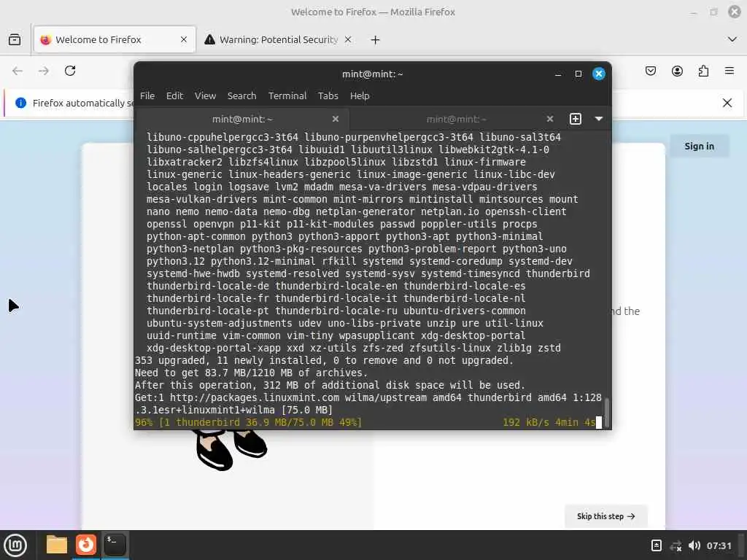Open the Files folder in taskbar
747x560 pixels.
click(x=57, y=544)
